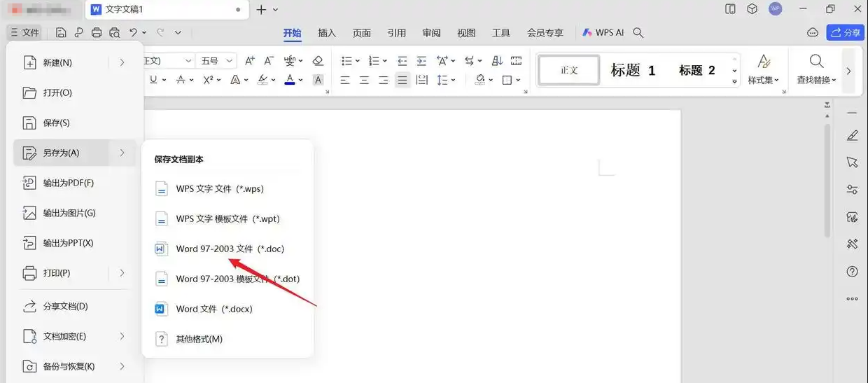The image size is (868, 383).
Task: Align text right
Action: [384, 80]
